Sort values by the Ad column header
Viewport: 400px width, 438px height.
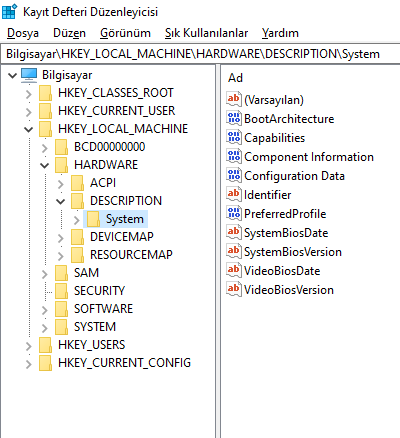tap(235, 78)
